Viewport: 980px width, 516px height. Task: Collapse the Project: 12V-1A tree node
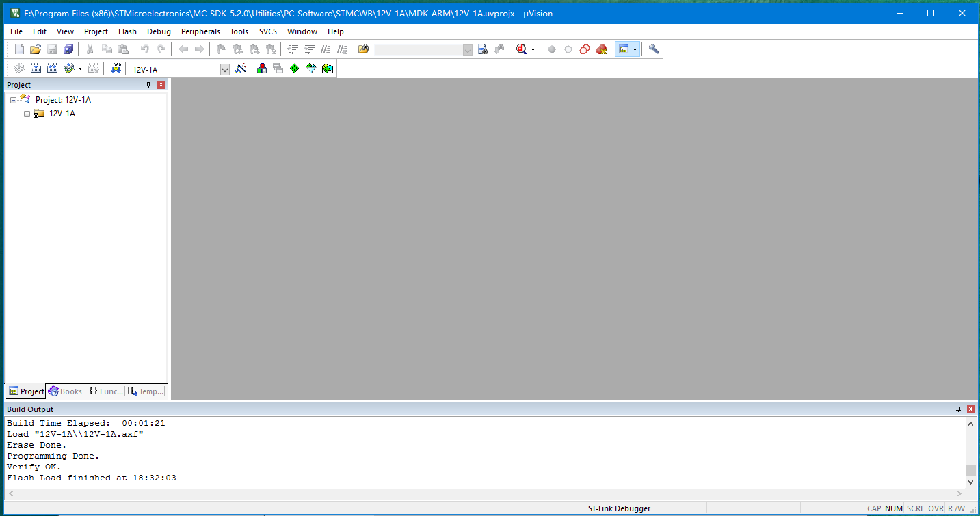(13, 100)
